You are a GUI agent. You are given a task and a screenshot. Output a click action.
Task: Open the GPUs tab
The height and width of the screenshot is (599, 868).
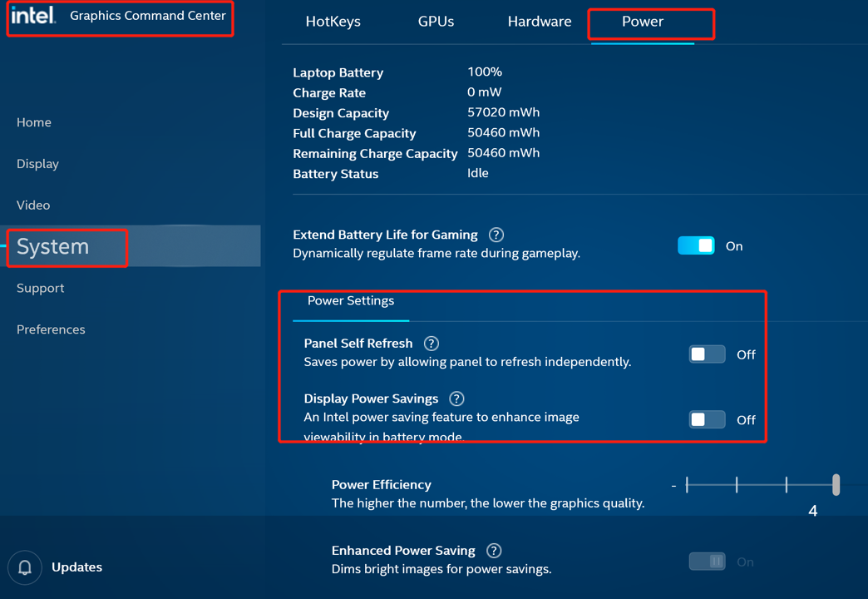436,22
